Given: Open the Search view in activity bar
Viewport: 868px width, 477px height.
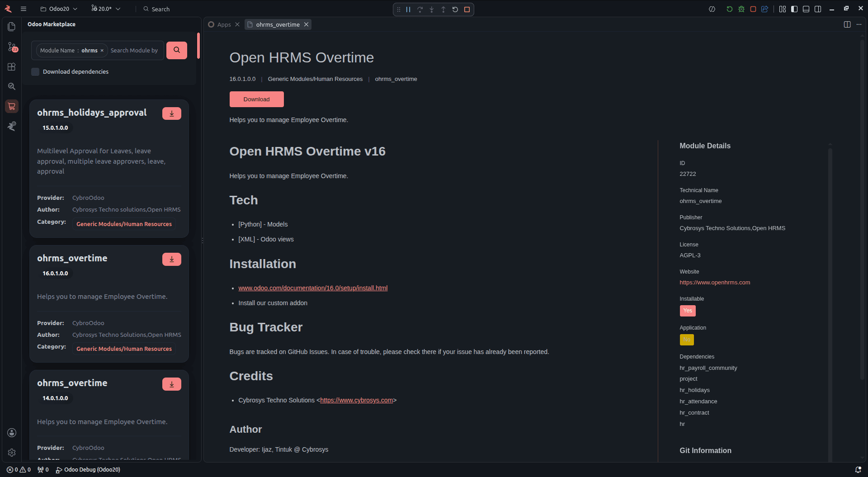Looking at the screenshot, I should tap(12, 86).
